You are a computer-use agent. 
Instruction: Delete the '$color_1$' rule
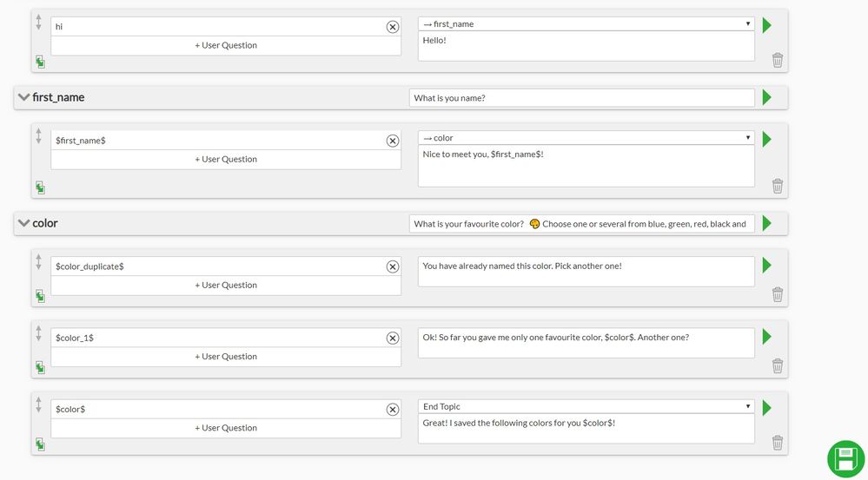778,365
